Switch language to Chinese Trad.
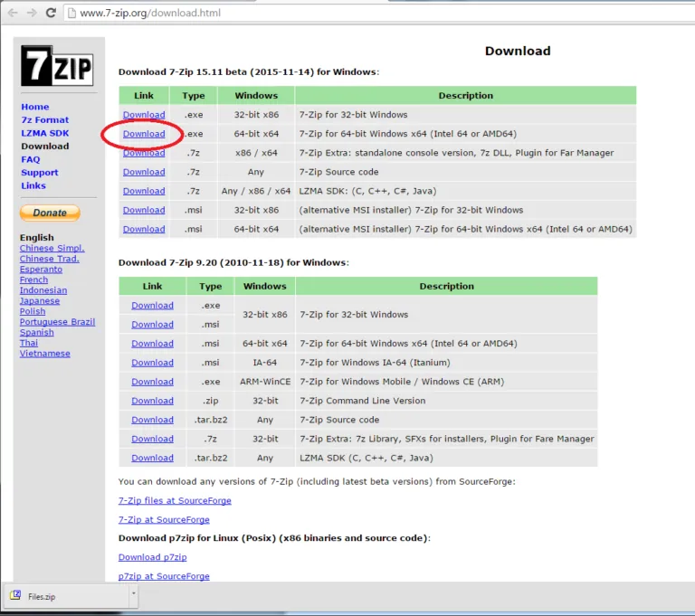695x616 pixels. 49,259
